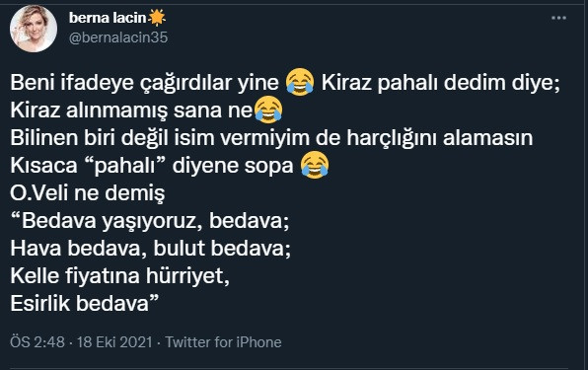Open the three-dot more options menu
Viewport: 588px width, 370px height.
click(558, 18)
